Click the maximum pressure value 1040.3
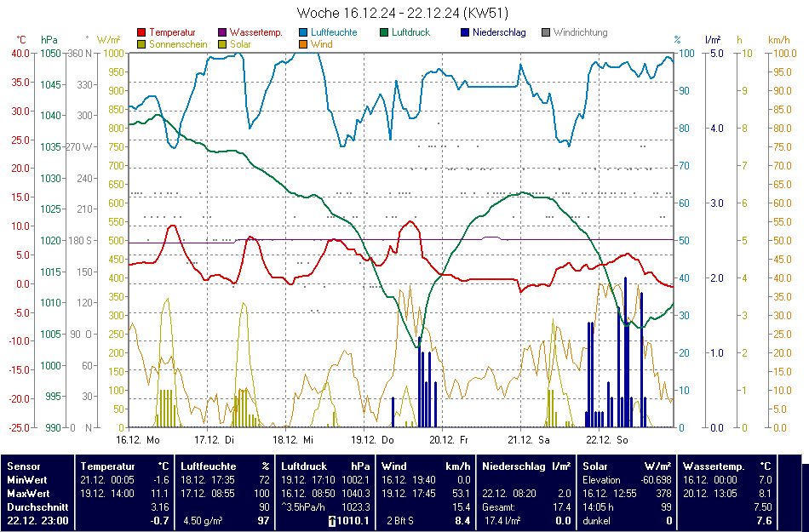 point(356,494)
